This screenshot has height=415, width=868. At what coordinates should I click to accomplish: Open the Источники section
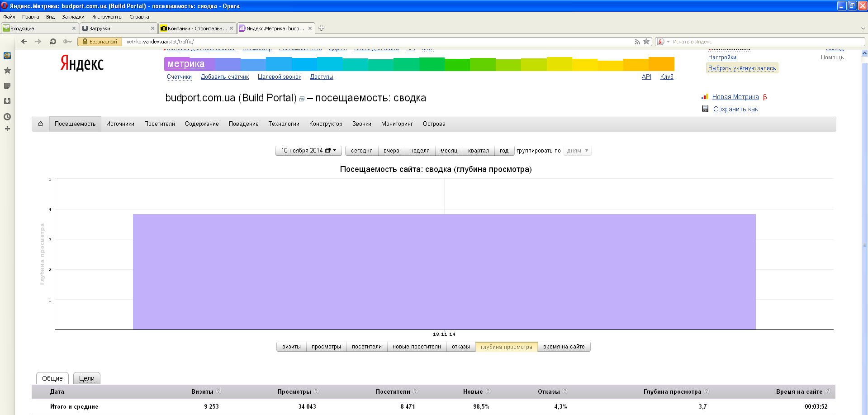tap(120, 124)
